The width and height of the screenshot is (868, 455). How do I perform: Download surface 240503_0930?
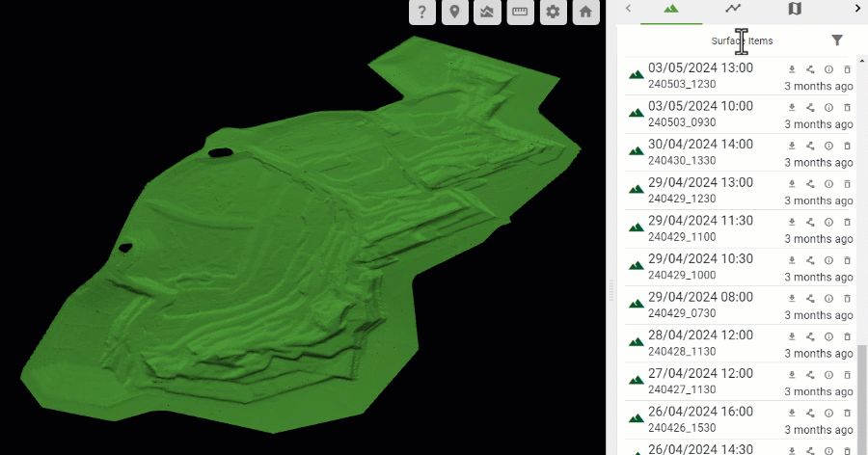pos(792,107)
